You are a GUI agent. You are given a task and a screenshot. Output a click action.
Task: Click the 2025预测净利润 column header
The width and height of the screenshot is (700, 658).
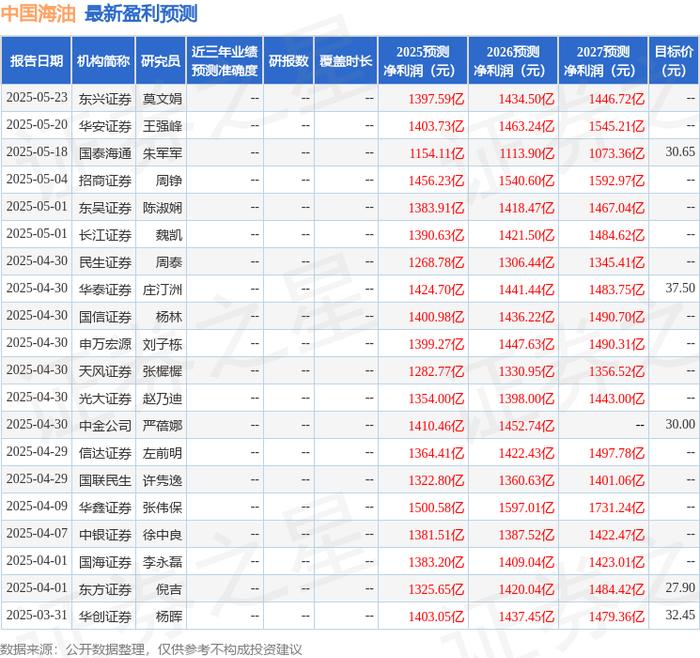(x=423, y=61)
